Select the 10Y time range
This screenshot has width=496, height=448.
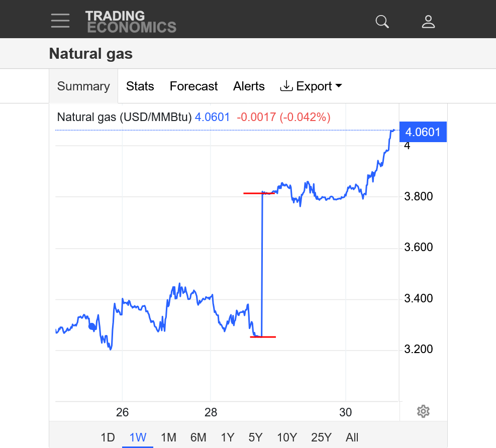[x=287, y=437]
